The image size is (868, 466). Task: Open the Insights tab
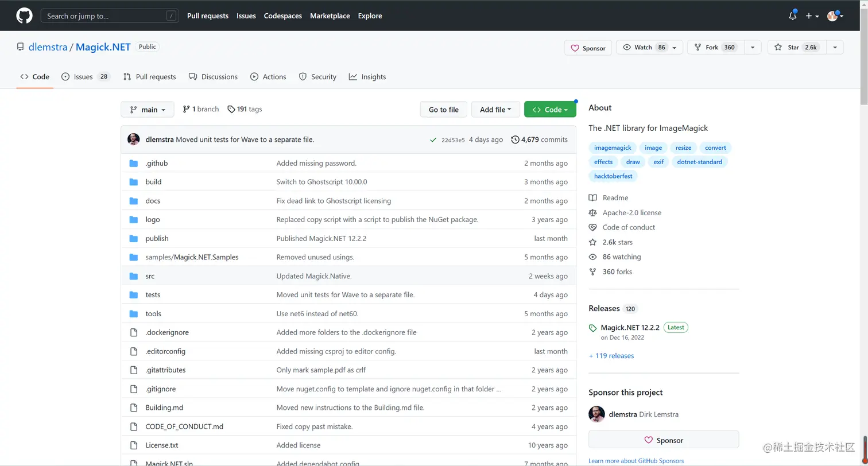pos(367,77)
